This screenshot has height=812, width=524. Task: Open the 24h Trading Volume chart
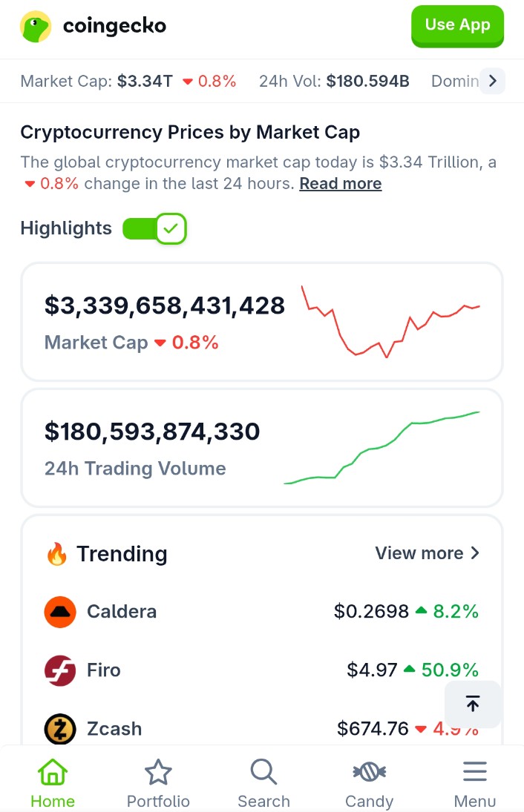point(381,448)
